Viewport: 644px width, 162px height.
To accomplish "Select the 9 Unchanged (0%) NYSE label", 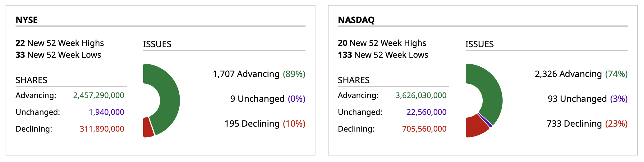I will click(x=268, y=99).
